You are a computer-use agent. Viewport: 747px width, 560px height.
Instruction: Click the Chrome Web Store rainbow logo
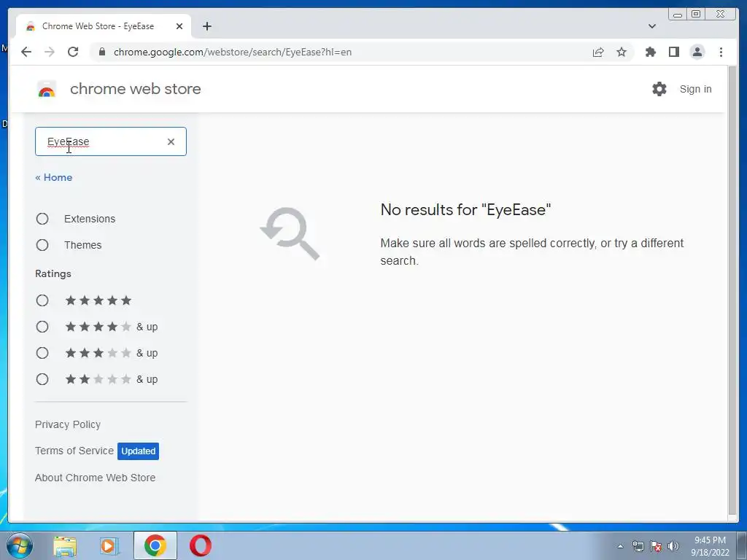point(47,89)
